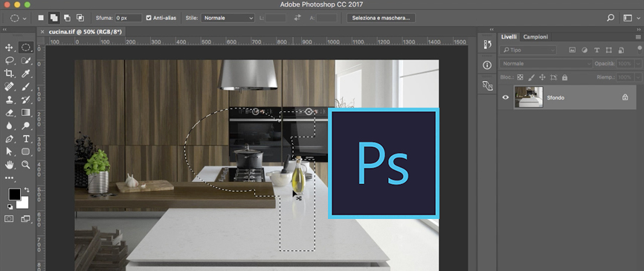Select the Eyedropper tool
The height and width of the screenshot is (271, 644).
pyautogui.click(x=25, y=74)
